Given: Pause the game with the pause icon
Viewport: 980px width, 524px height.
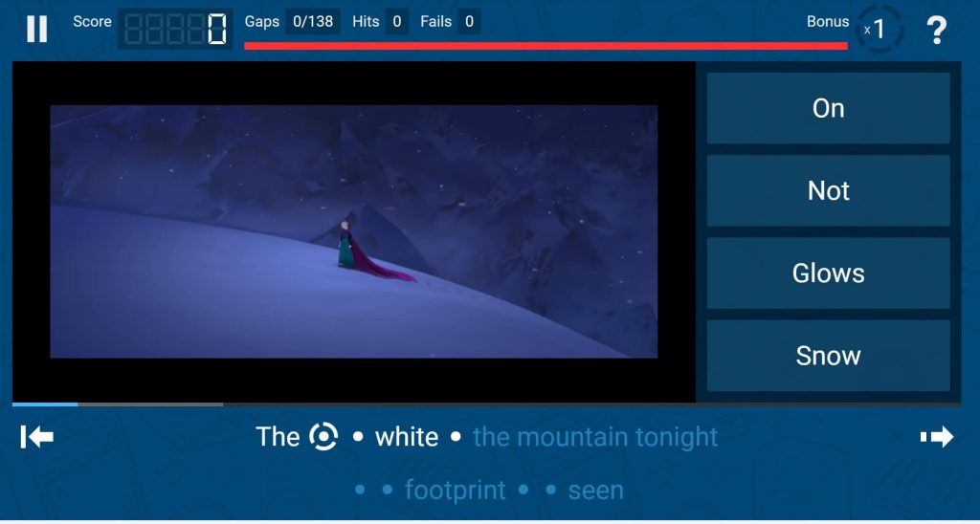Looking at the screenshot, I should 37,29.
